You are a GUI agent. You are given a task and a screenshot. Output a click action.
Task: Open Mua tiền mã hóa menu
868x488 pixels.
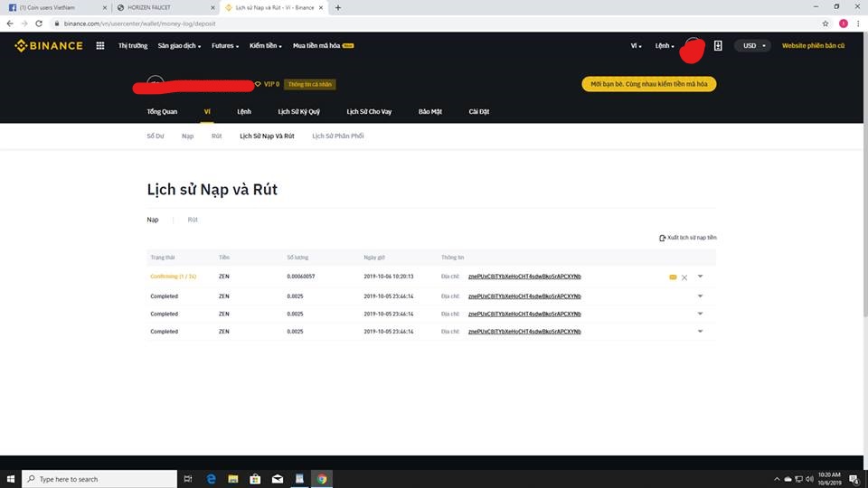point(323,46)
